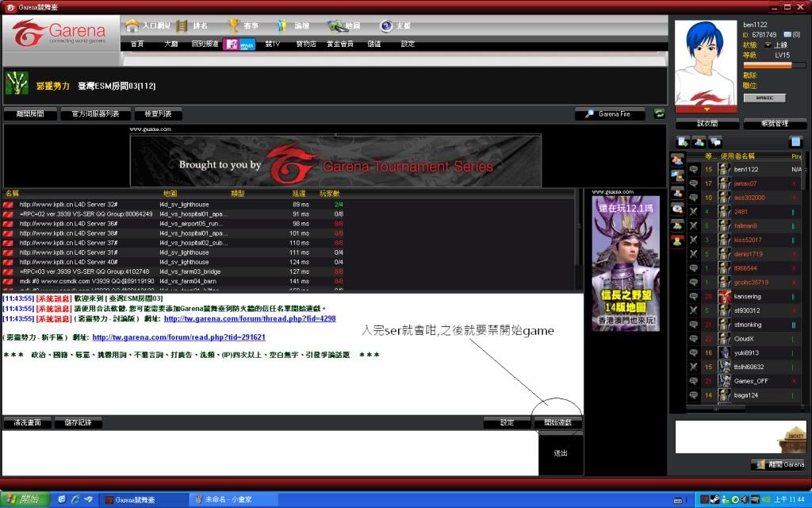
Task: Click the Garena Tournament Series banner
Action: 335,160
